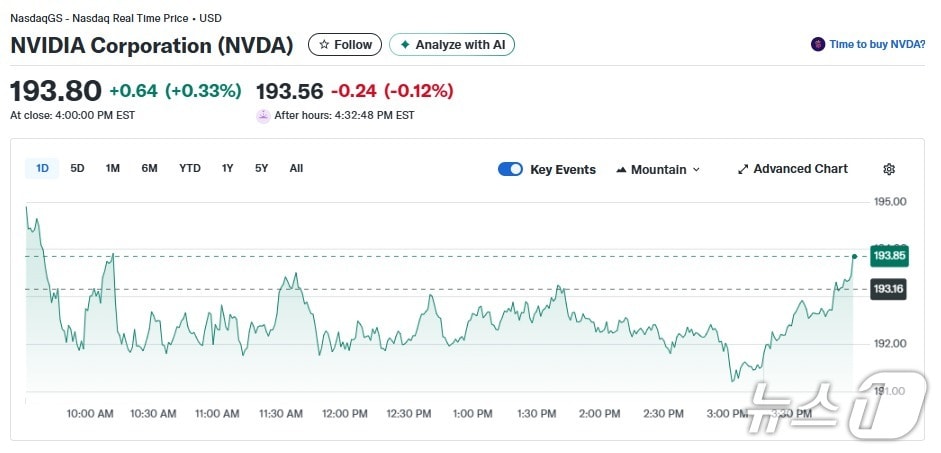
Task: Show All time chart range
Action: (296, 168)
